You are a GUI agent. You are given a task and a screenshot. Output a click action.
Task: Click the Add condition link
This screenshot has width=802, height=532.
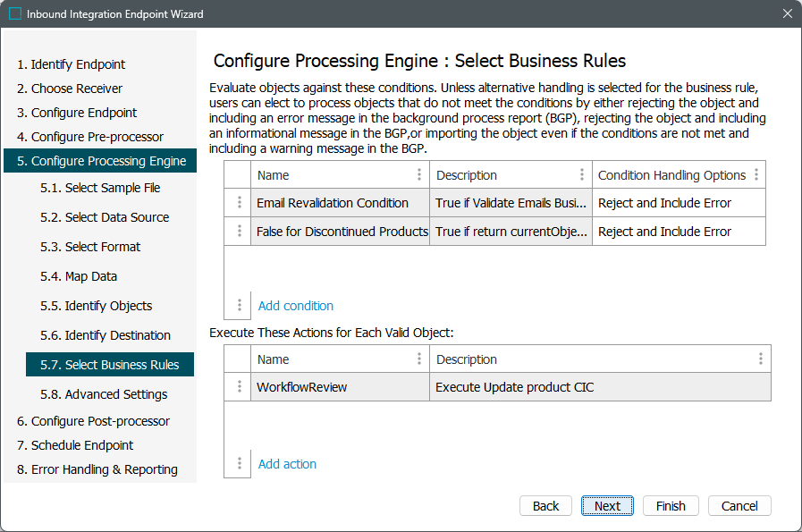295,306
